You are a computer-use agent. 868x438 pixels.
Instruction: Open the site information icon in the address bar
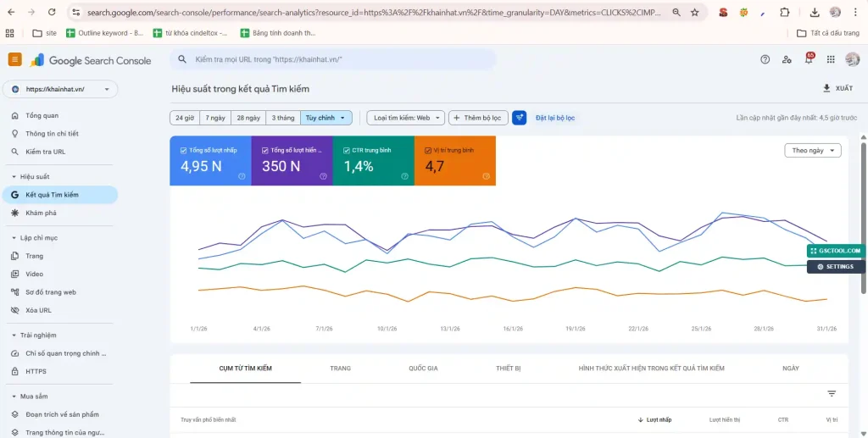[75, 12]
